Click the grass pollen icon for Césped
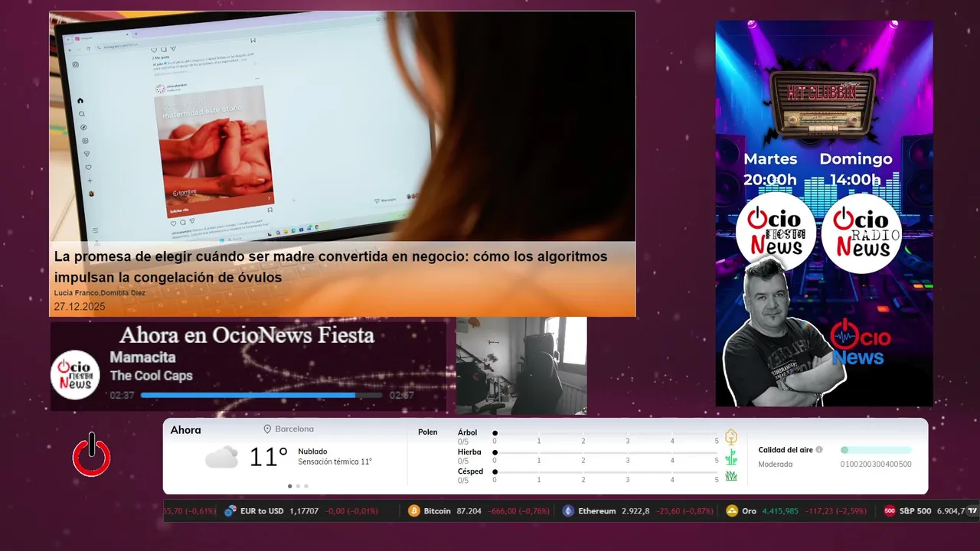 pos(731,476)
